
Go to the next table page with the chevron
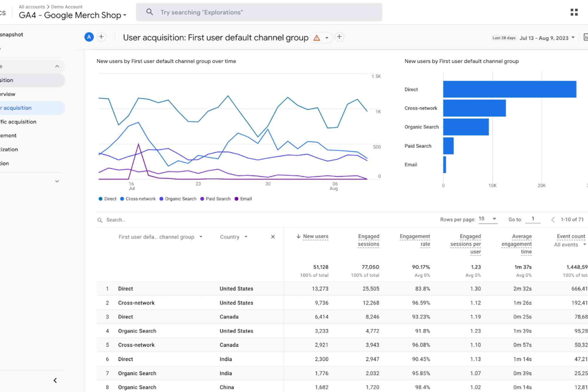pyautogui.click(x=553, y=220)
